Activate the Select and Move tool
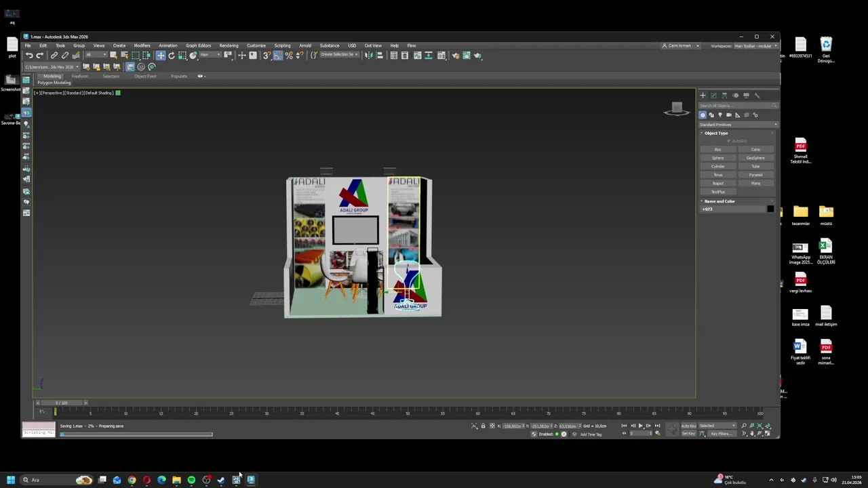This screenshot has height=488, width=868. 161,56
